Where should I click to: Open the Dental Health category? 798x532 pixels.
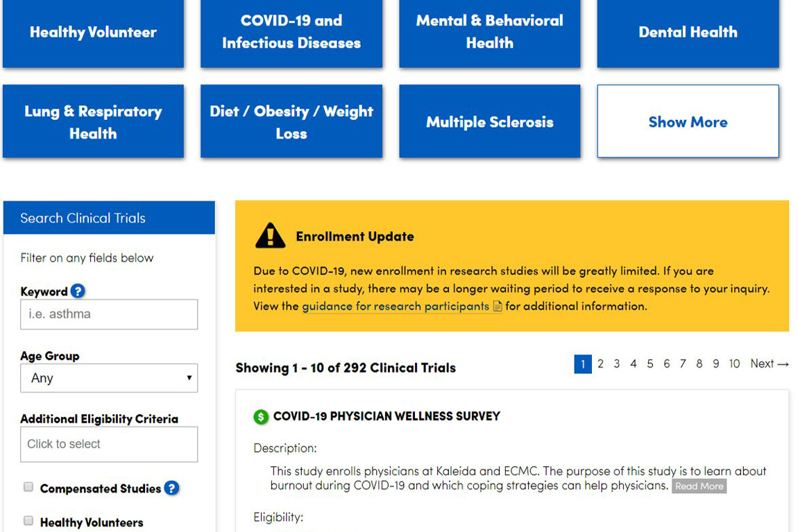point(688,32)
